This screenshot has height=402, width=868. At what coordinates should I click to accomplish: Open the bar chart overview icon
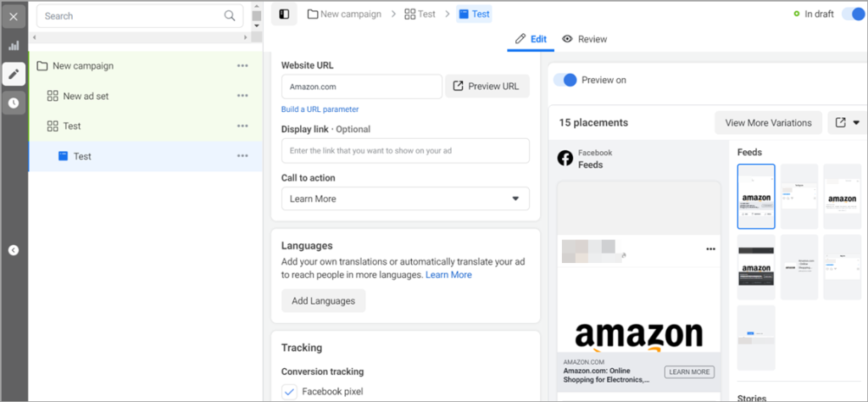[x=14, y=46]
